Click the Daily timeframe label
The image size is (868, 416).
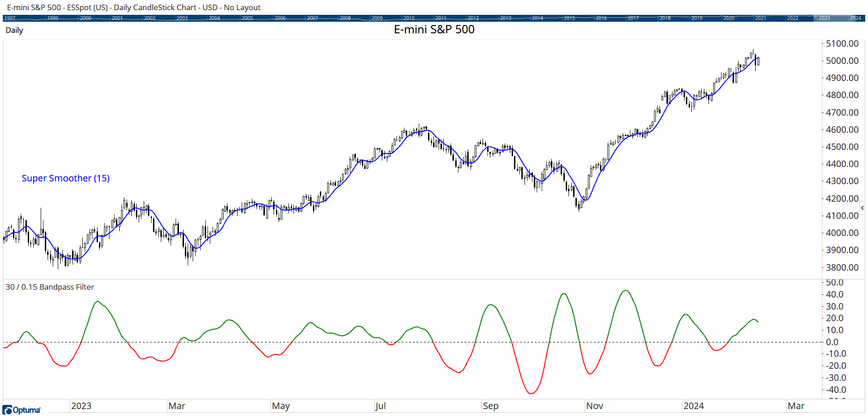pos(14,30)
